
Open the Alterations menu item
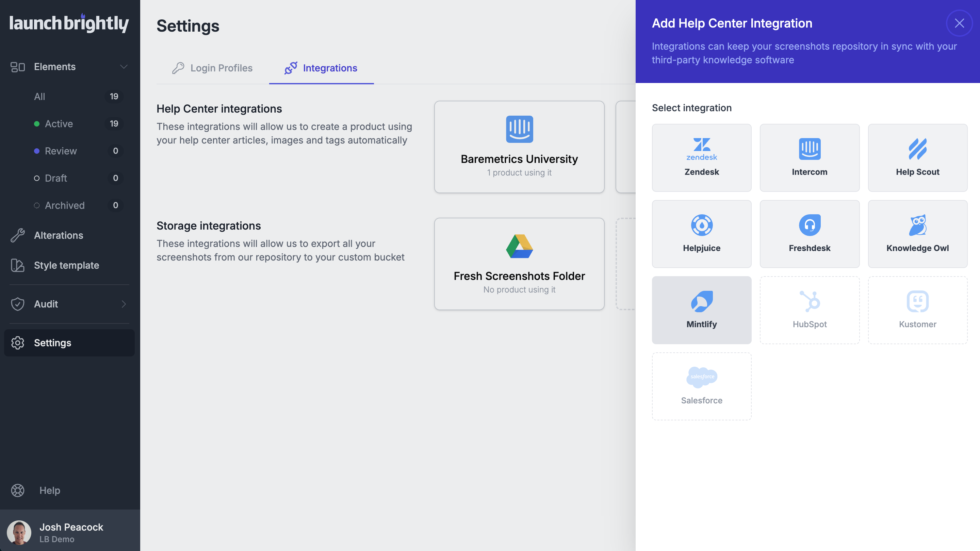[x=59, y=235]
